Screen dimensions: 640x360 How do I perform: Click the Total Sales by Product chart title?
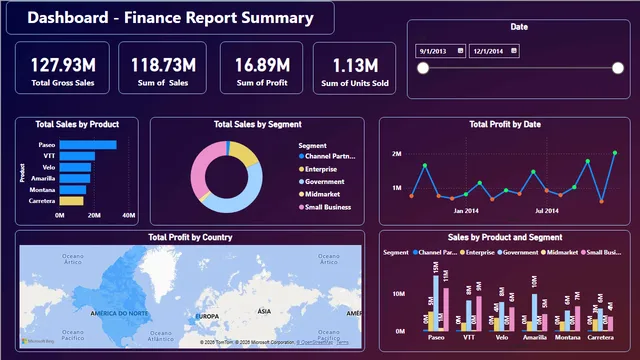tap(77, 124)
